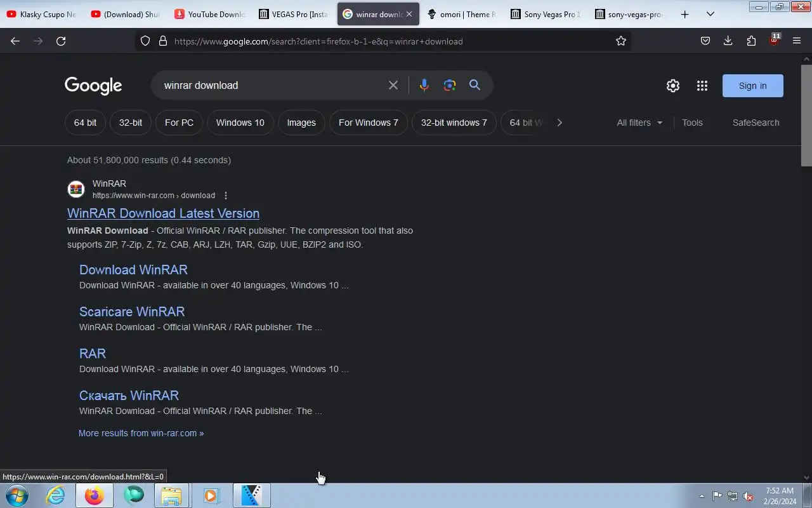Click the volume speaker tray icon
This screenshot has width=812, height=508.
point(749,496)
